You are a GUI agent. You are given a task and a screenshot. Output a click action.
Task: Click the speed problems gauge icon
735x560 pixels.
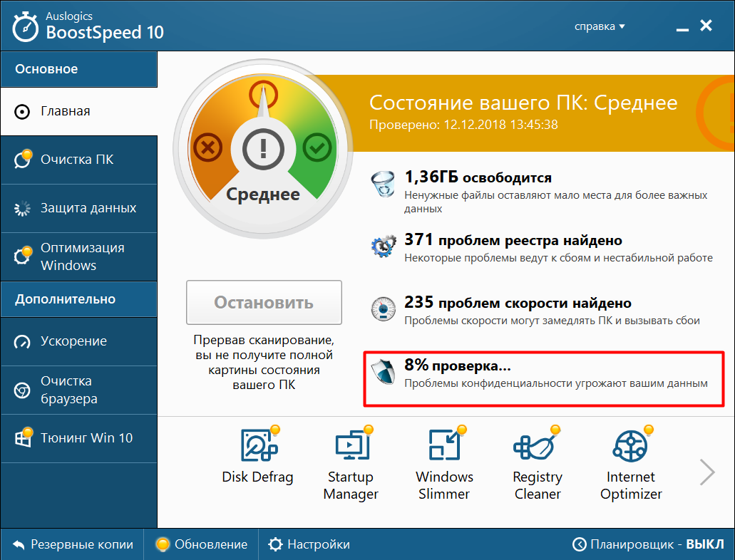pos(383,308)
